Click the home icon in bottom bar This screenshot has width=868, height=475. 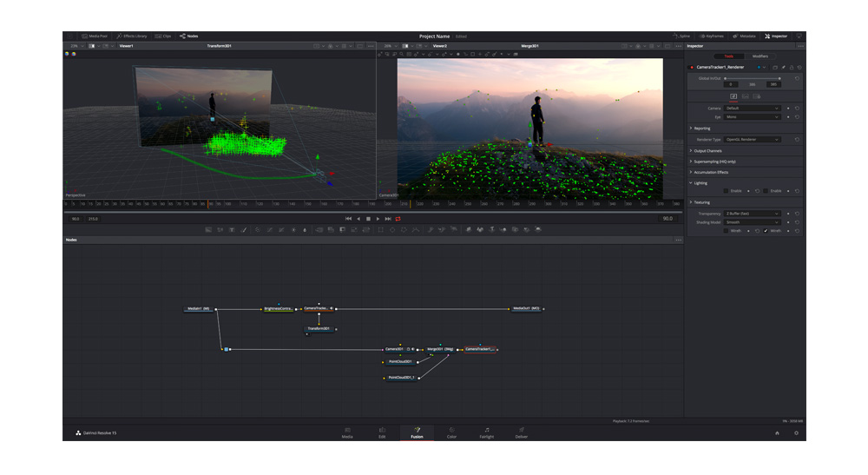(x=777, y=432)
